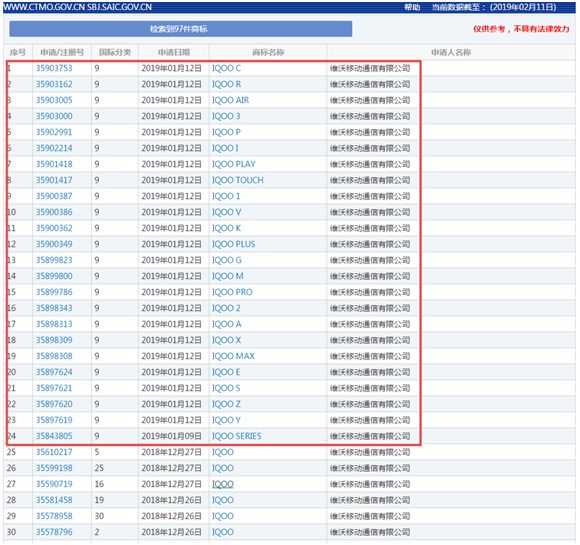
Task: Click the 国际分类 column header
Action: (x=115, y=52)
